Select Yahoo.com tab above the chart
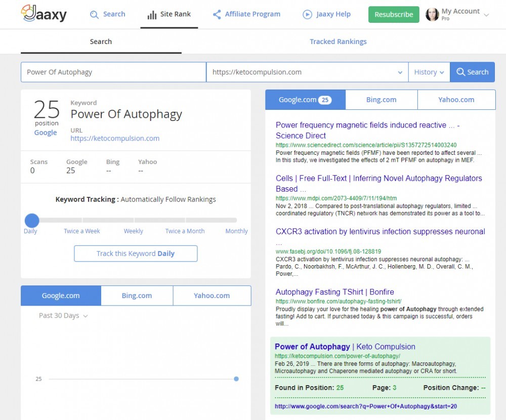The height and width of the screenshot is (420, 506). coord(212,296)
